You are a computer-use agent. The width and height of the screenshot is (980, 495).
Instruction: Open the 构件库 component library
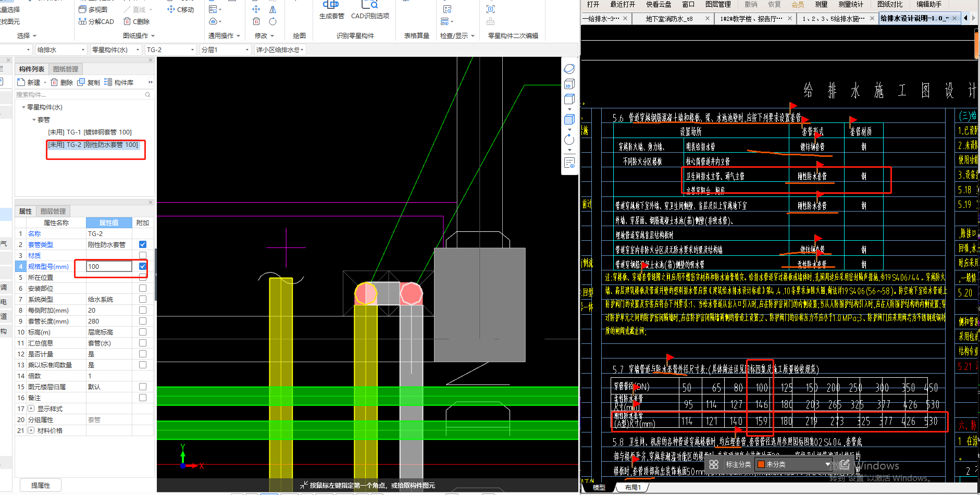[x=119, y=82]
